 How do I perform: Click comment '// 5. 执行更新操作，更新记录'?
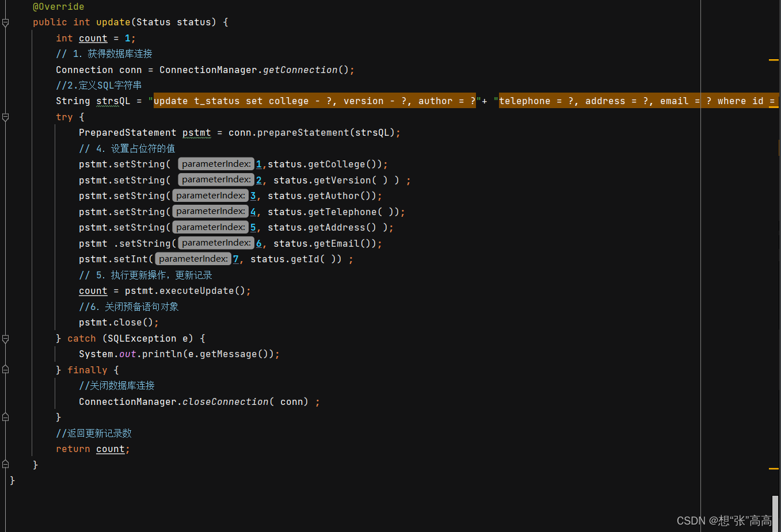coord(146,275)
